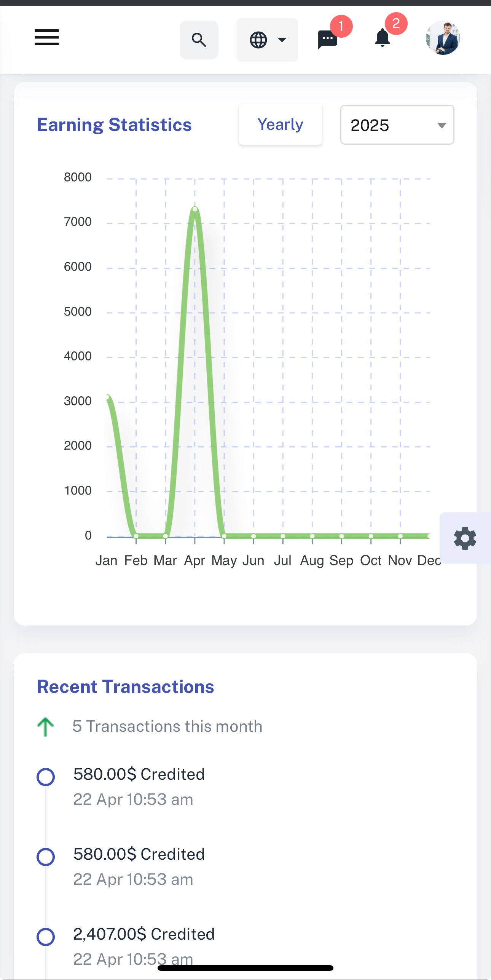The image size is (491, 980).
Task: Open the hamburger navigation menu
Action: pyautogui.click(x=46, y=38)
